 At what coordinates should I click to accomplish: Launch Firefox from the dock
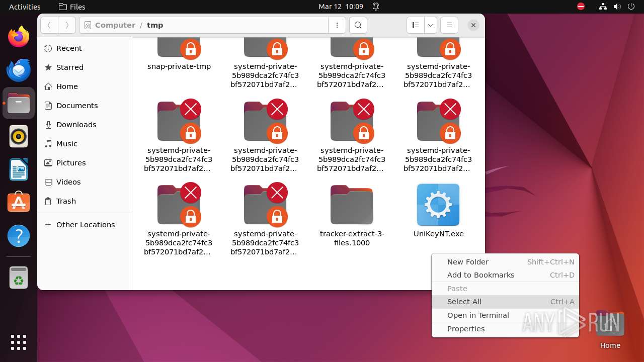(x=19, y=37)
